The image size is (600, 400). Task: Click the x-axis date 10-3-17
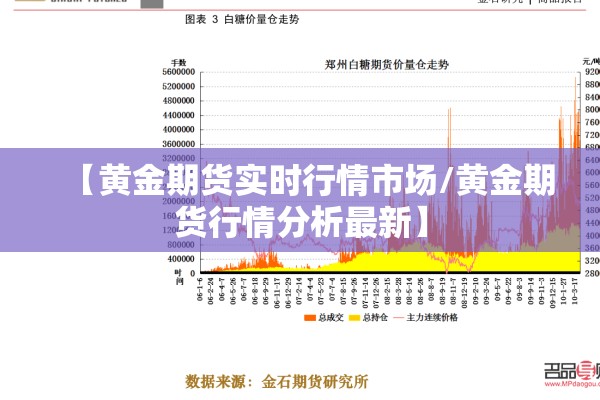(574, 291)
